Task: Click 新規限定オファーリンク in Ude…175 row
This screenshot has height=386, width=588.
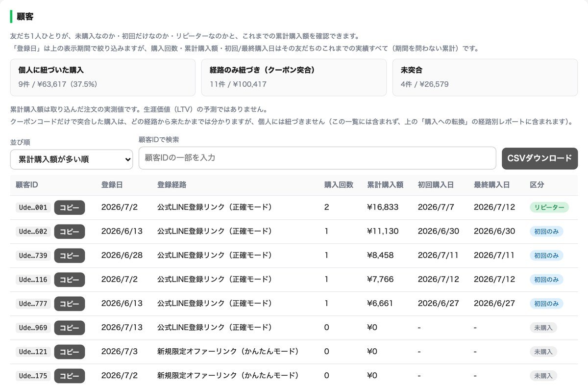Action: click(x=228, y=376)
